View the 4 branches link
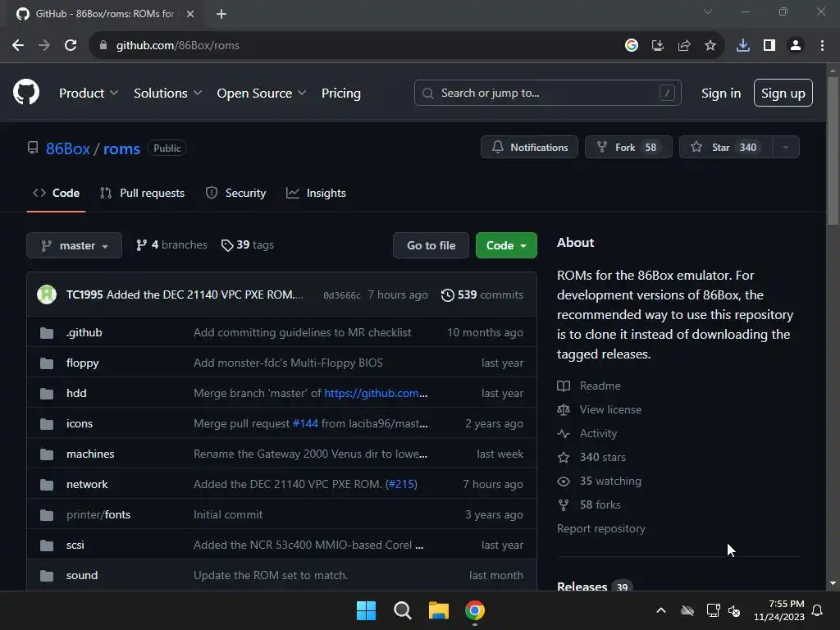The height and width of the screenshot is (630, 840). (171, 244)
